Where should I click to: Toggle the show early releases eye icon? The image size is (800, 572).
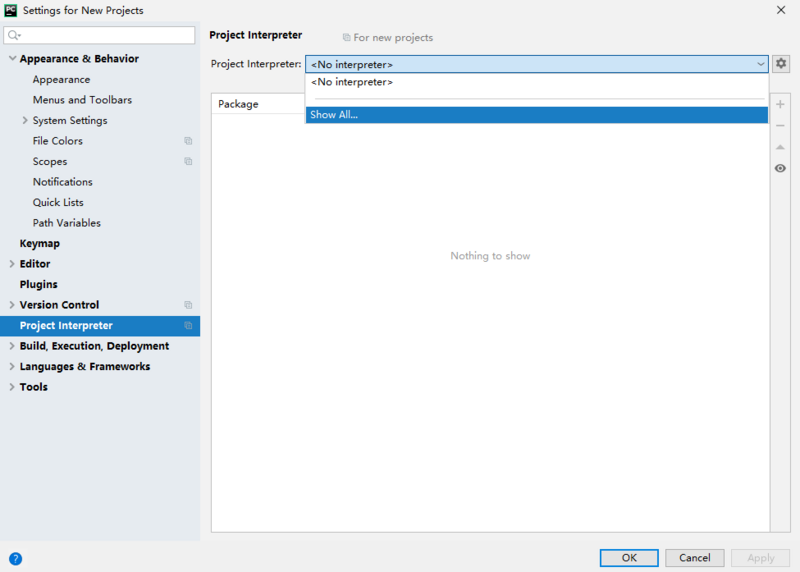pos(780,168)
